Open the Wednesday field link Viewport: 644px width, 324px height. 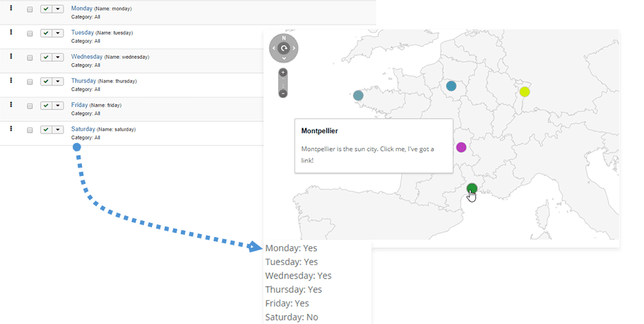click(88, 56)
